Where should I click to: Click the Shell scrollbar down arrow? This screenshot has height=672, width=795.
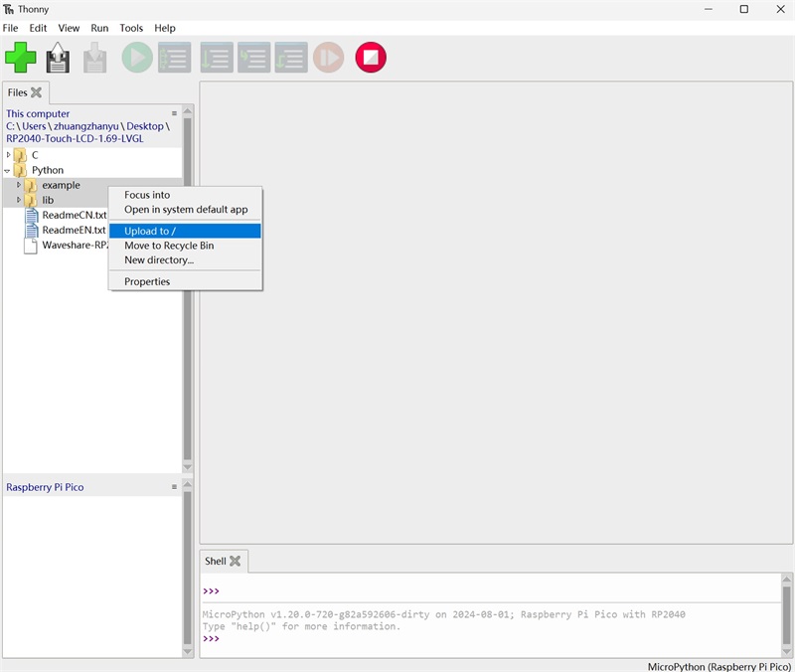point(786,652)
